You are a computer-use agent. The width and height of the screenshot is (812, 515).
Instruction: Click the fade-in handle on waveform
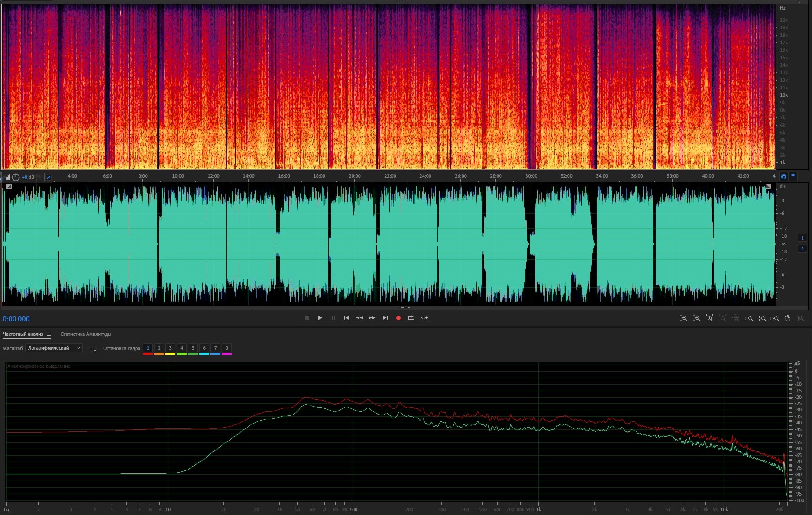[x=9, y=186]
